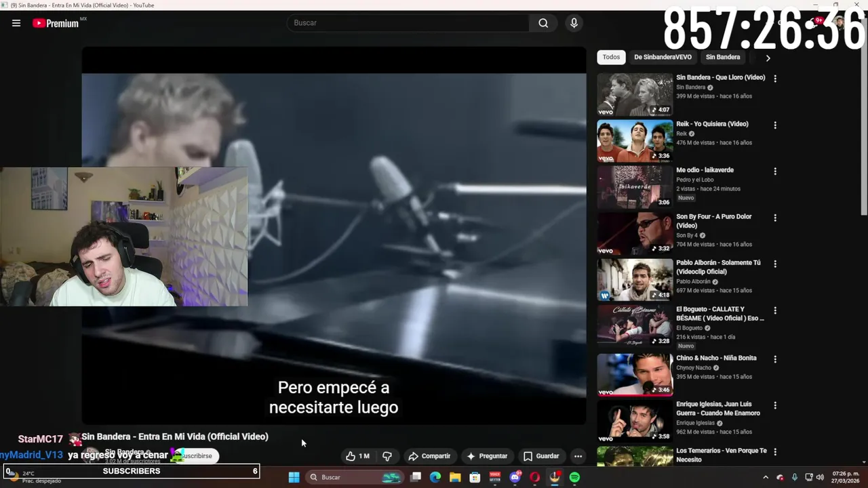868x488 pixels.
Task: Click the Suscribirse button
Action: (196, 456)
